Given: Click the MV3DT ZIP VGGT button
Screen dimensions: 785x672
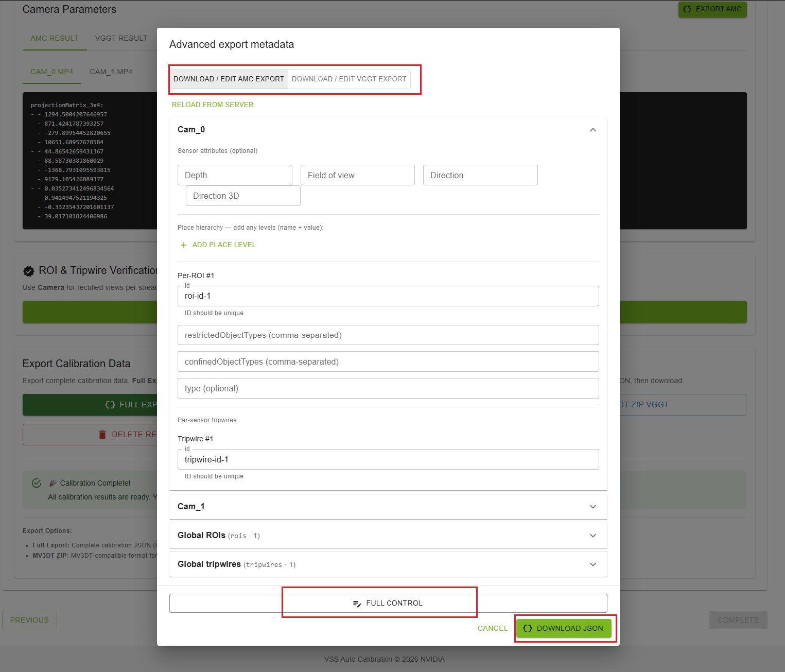Looking at the screenshot, I should pyautogui.click(x=683, y=405).
